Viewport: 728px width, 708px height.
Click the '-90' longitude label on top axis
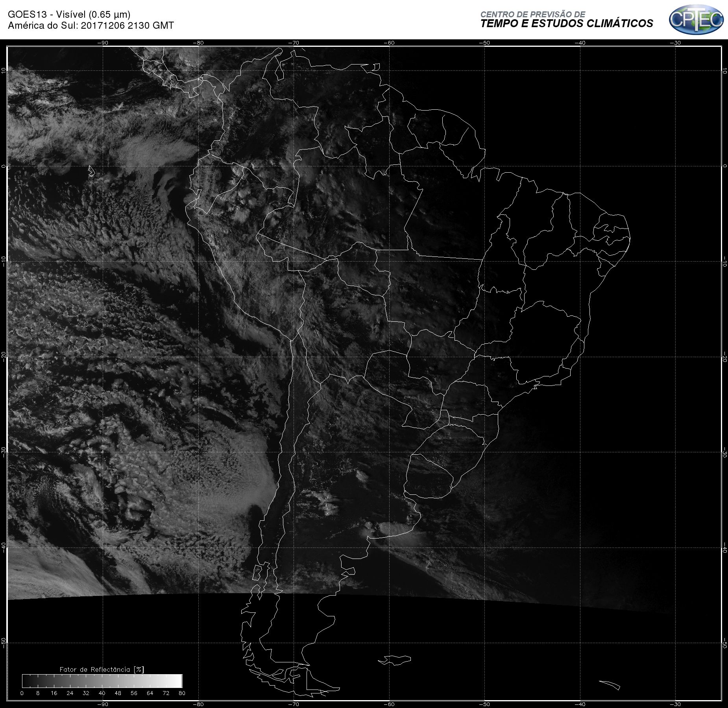pos(103,43)
